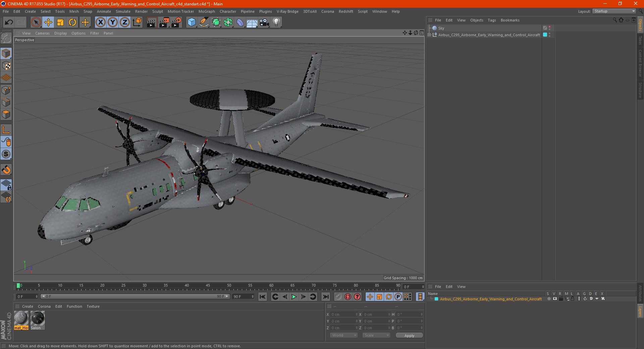Toggle Enable Axis L-shaped icon

[6, 130]
